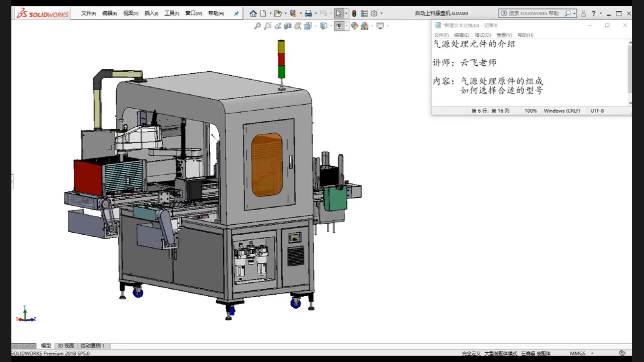Image resolution: width=644 pixels, height=362 pixels.
Task: Click the Open file folder icon
Action: [x=277, y=13]
